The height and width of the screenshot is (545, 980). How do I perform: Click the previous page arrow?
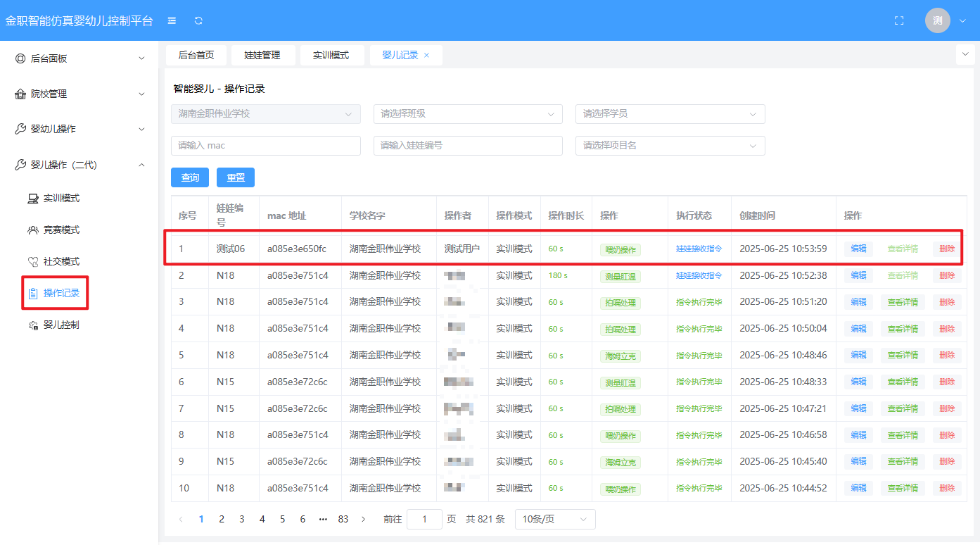point(181,519)
